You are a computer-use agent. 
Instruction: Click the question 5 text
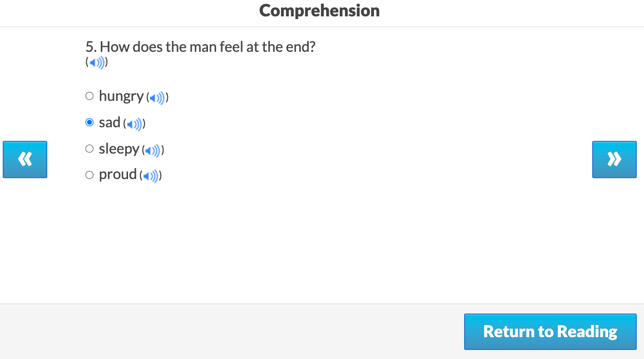(201, 47)
